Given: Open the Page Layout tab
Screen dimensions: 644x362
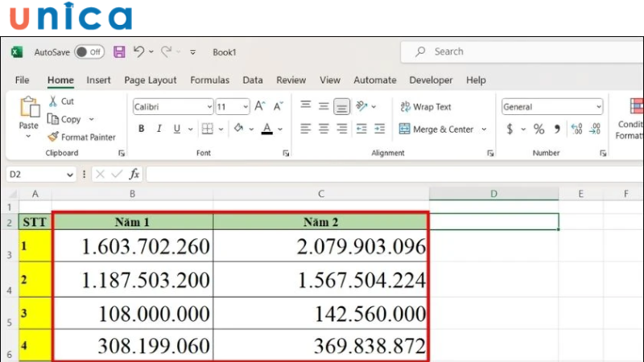Looking at the screenshot, I should (151, 80).
